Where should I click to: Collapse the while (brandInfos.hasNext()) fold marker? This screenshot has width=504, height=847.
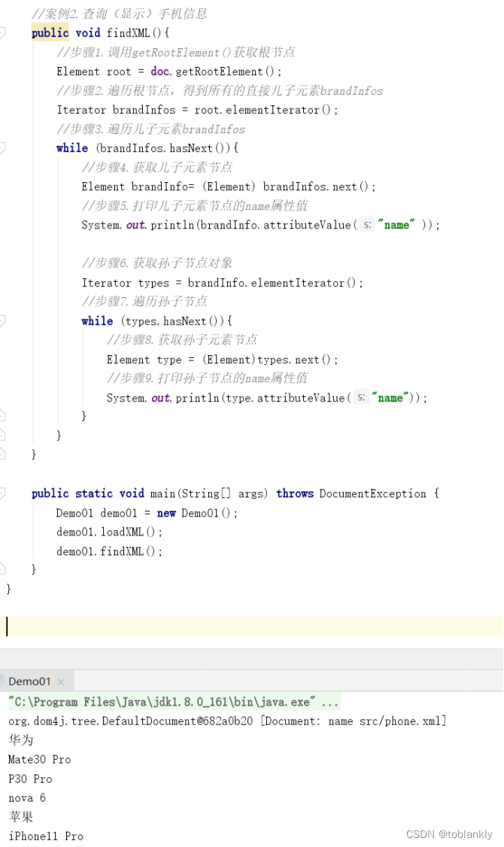point(2,148)
